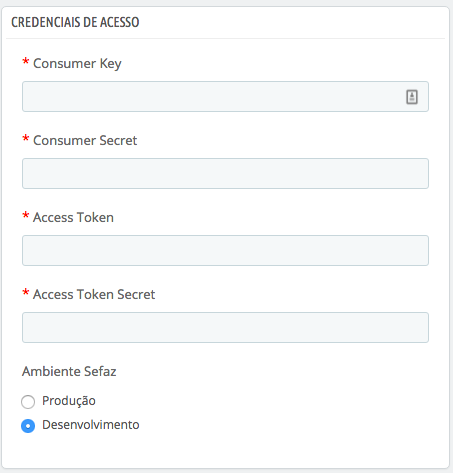Click the divider line under the panel heading
Image resolution: width=453 pixels, height=473 pixels.
(x=225, y=39)
